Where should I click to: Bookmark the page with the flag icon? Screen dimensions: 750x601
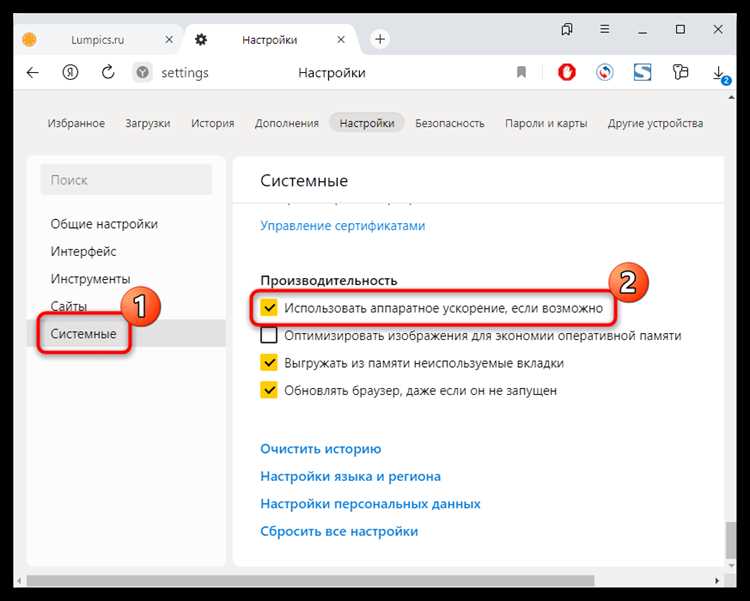[x=521, y=73]
